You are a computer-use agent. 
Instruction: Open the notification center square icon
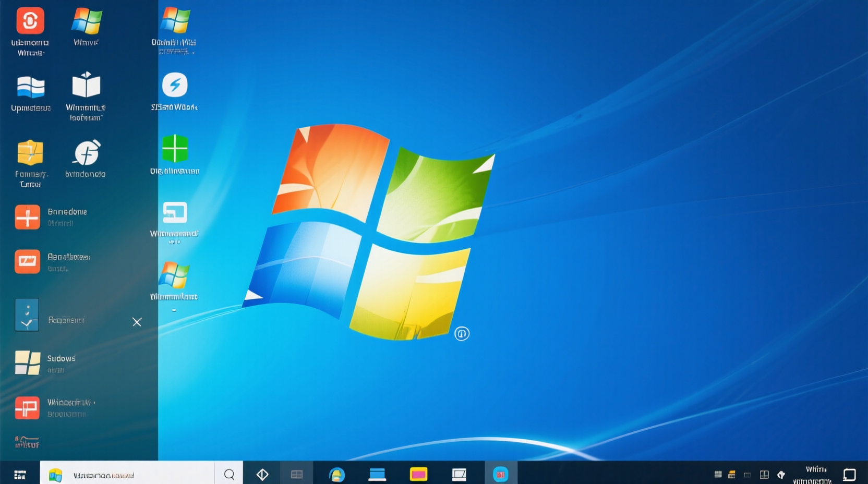coord(849,475)
